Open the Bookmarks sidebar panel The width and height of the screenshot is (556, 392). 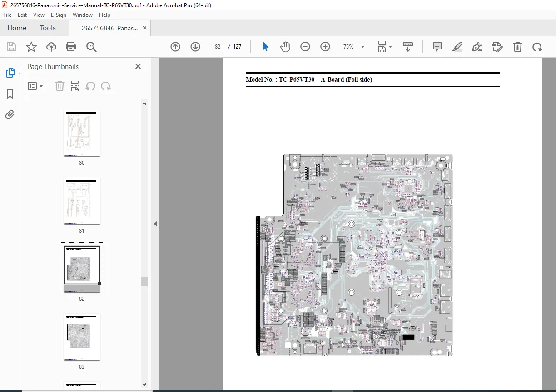tap(10, 94)
